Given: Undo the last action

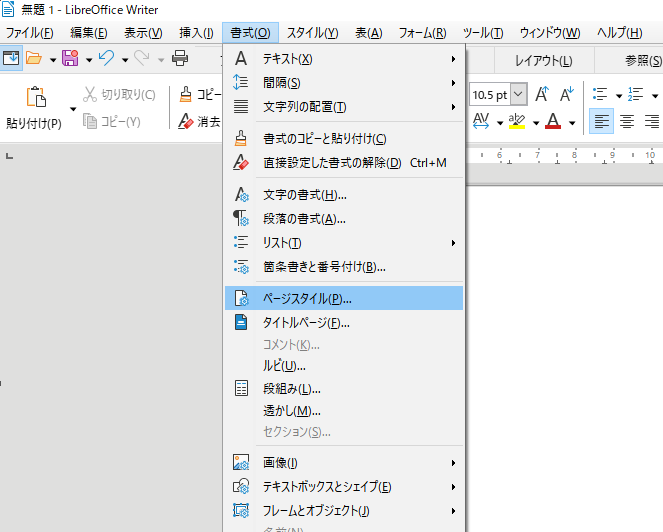Looking at the screenshot, I should (107, 58).
